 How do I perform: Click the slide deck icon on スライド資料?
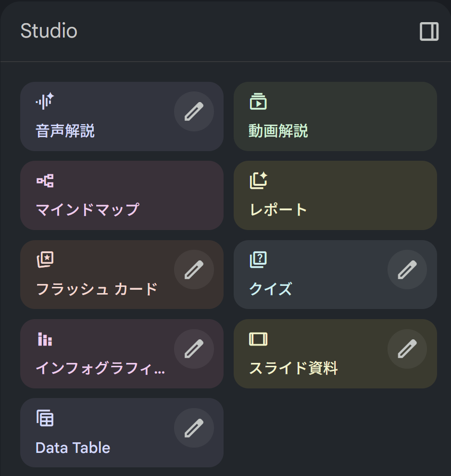(258, 339)
